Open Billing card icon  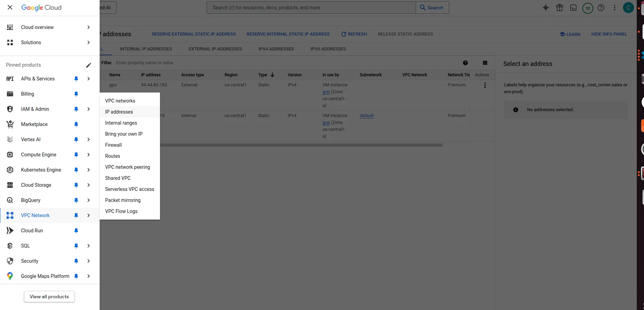click(10, 94)
